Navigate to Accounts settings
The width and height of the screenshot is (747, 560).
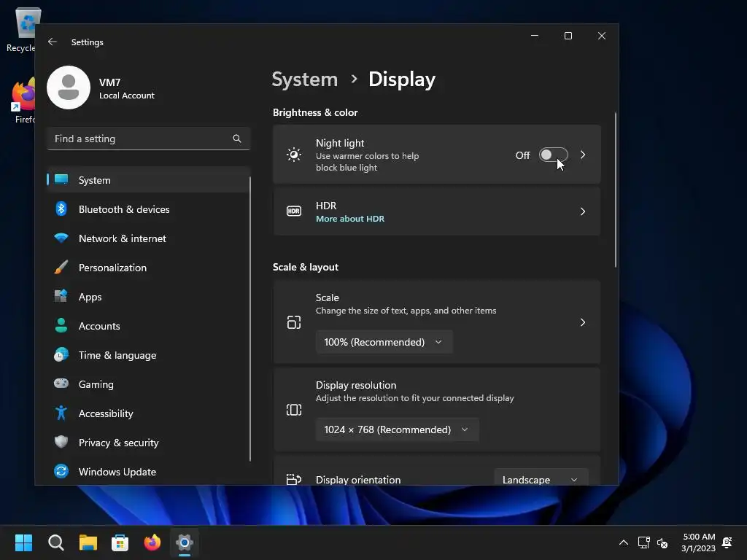[148, 326]
